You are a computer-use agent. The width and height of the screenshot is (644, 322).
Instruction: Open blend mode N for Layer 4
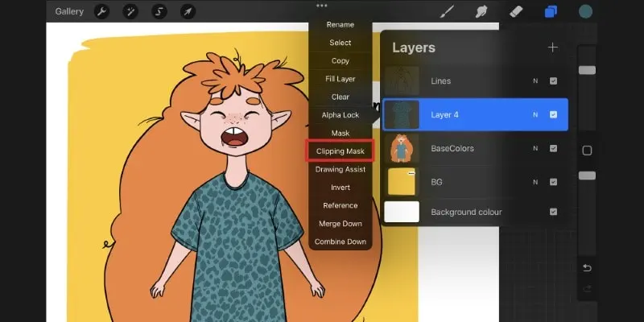pyautogui.click(x=535, y=115)
